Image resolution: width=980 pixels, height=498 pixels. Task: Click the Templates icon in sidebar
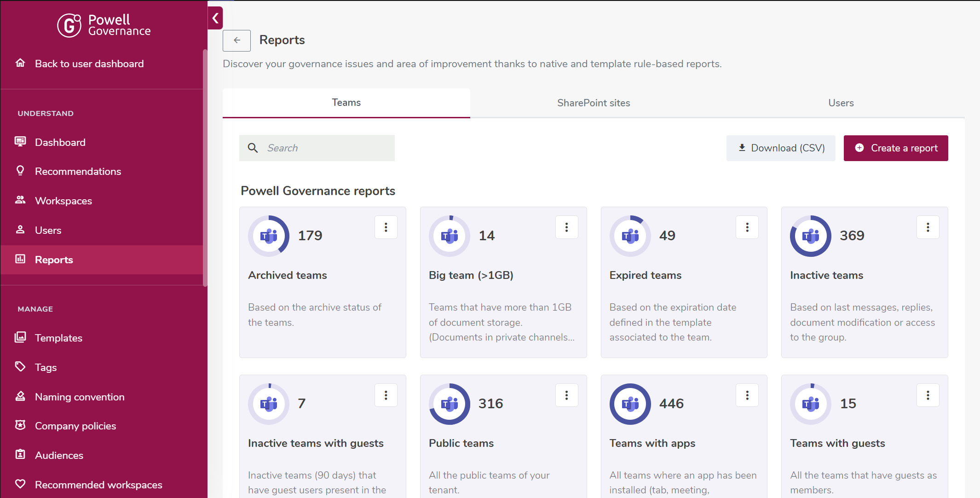coord(20,337)
